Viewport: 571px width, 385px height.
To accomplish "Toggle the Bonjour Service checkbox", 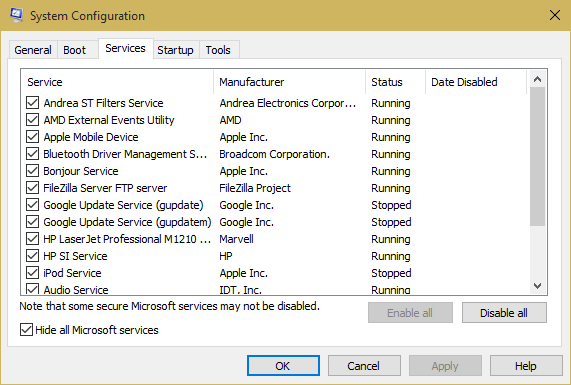I will click(x=32, y=171).
